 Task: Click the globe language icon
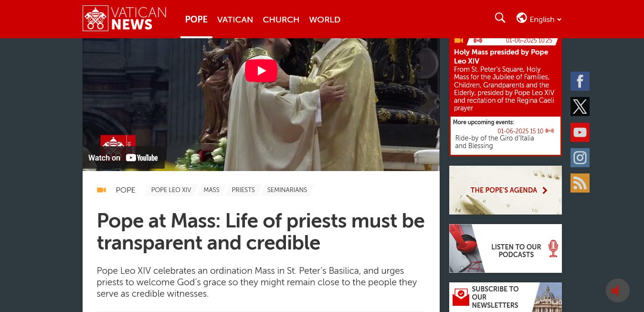click(521, 18)
